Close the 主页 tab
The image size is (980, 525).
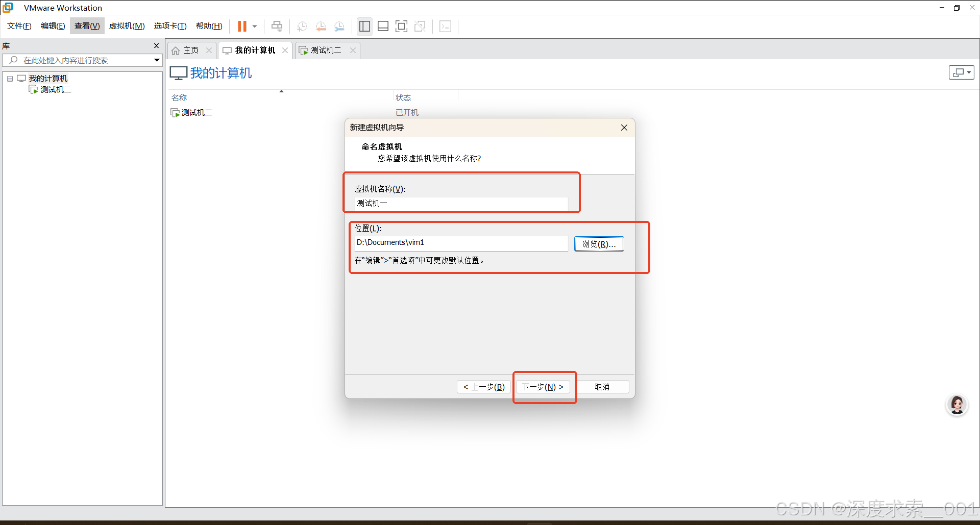click(x=209, y=51)
